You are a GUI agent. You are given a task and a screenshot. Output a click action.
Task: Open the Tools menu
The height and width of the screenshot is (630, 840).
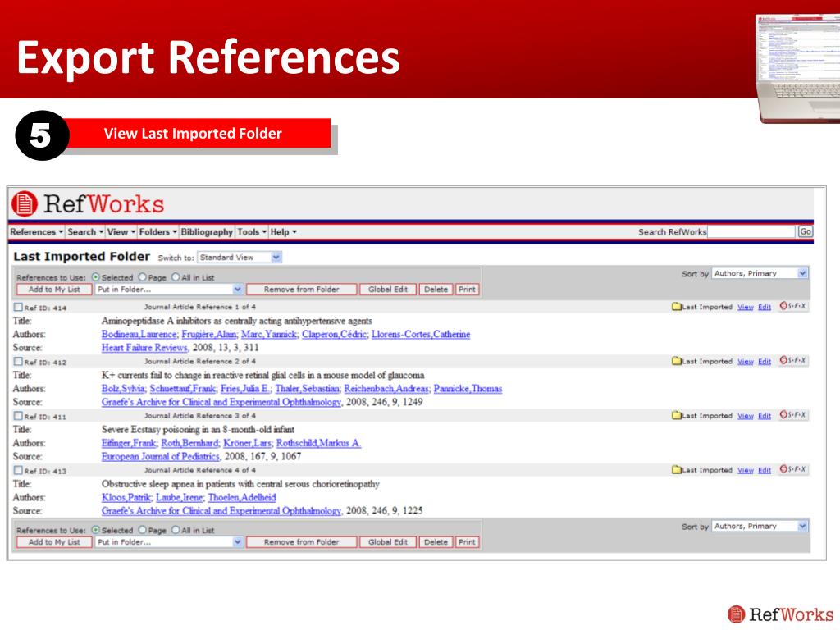[x=252, y=232]
